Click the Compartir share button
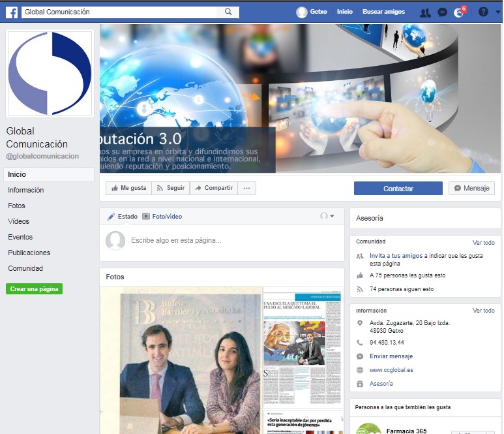 pos(214,188)
